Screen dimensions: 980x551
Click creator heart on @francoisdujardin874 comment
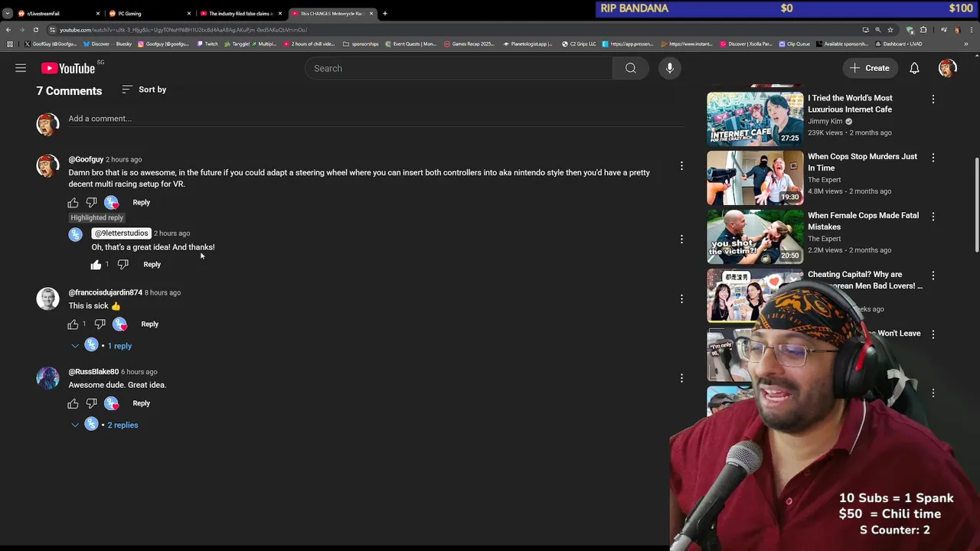120,324
